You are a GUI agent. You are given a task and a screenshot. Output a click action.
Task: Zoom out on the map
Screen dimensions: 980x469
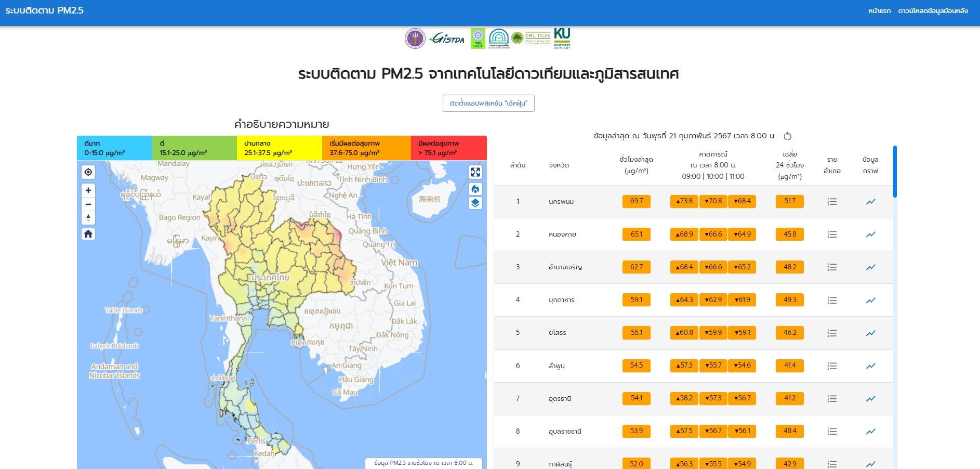(x=88, y=204)
